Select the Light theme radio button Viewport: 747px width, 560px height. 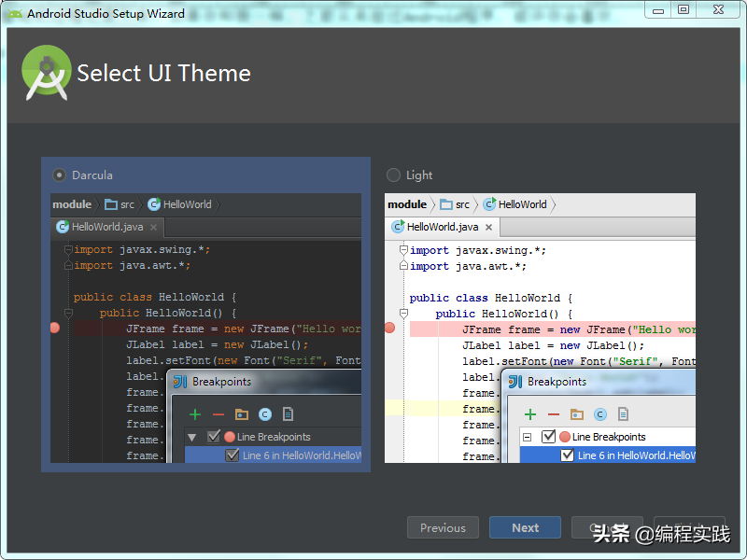pos(393,175)
